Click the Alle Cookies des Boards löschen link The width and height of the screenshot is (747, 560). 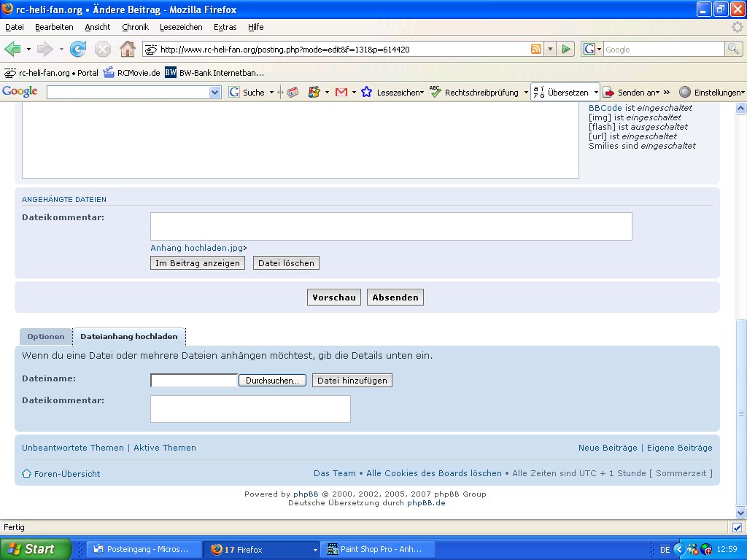(x=434, y=473)
